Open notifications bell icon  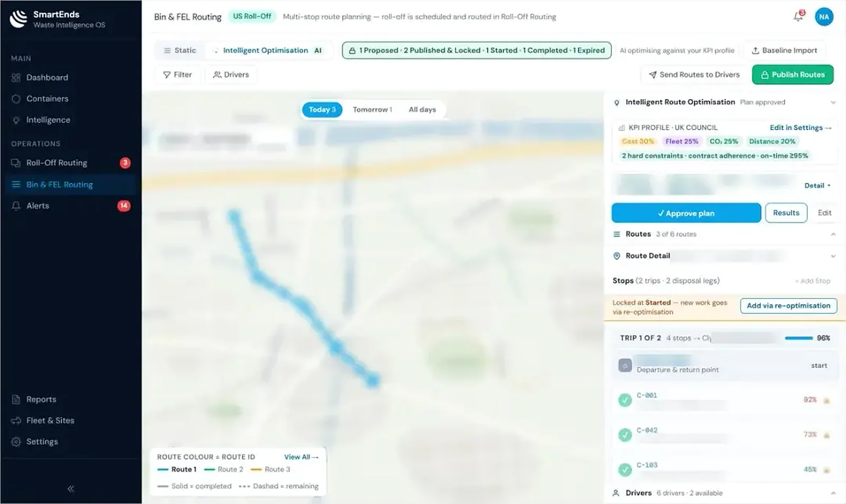click(x=798, y=16)
